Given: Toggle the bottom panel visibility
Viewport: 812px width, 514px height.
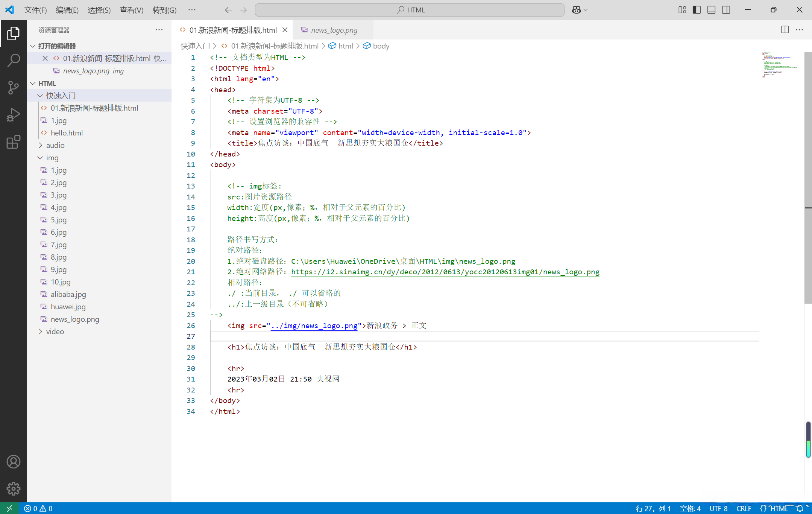Looking at the screenshot, I should pyautogui.click(x=711, y=10).
